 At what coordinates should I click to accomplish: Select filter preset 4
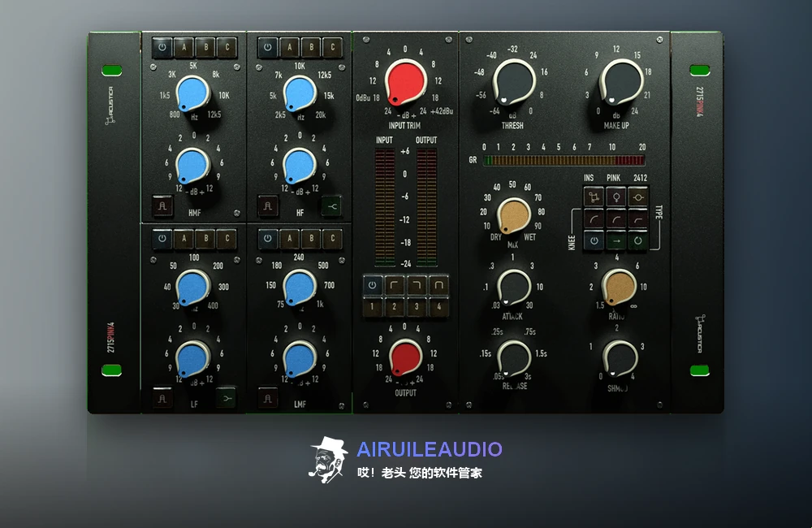[x=439, y=307]
